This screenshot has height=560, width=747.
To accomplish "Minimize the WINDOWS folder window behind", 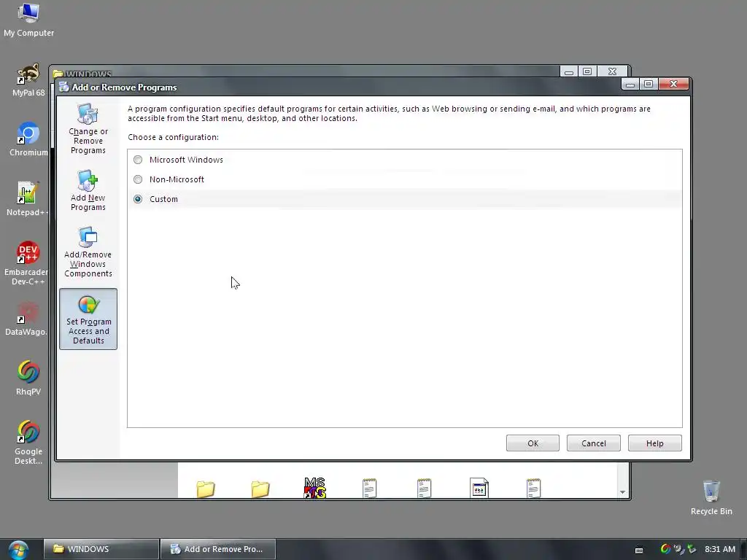I will [569, 71].
